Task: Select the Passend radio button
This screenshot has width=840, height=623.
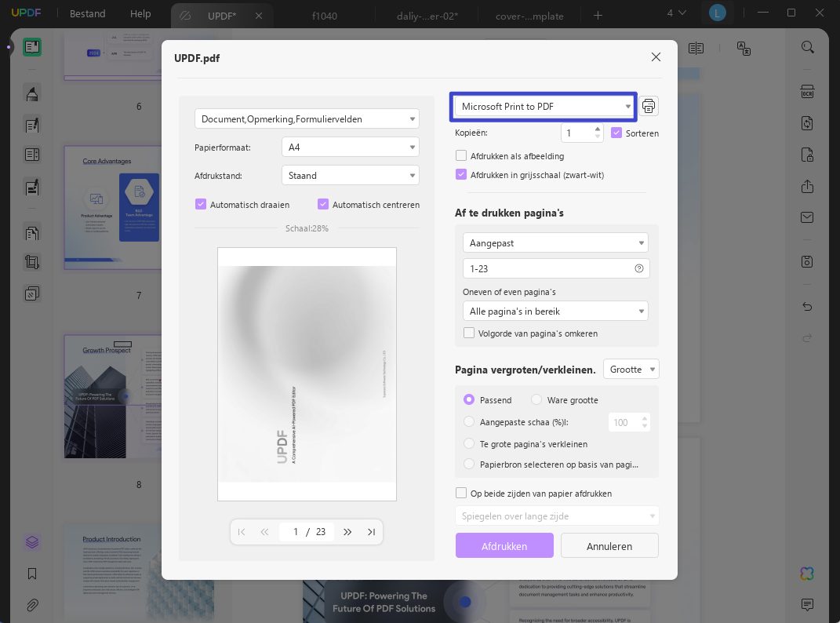Action: click(469, 399)
